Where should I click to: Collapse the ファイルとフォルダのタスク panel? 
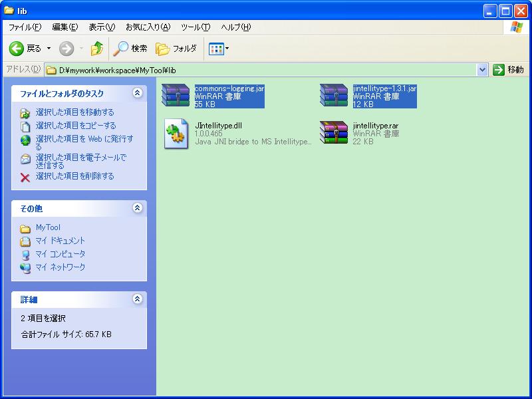click(x=138, y=92)
